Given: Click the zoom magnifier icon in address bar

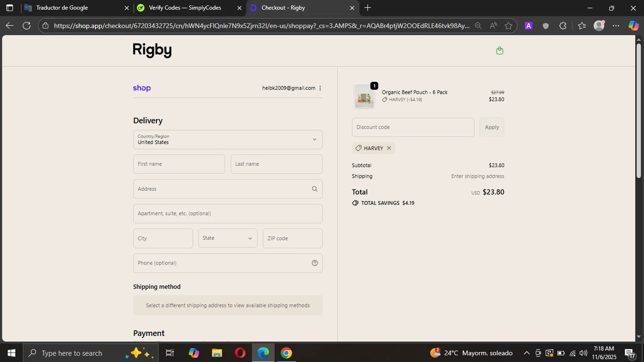Looking at the screenshot, I should point(478,26).
